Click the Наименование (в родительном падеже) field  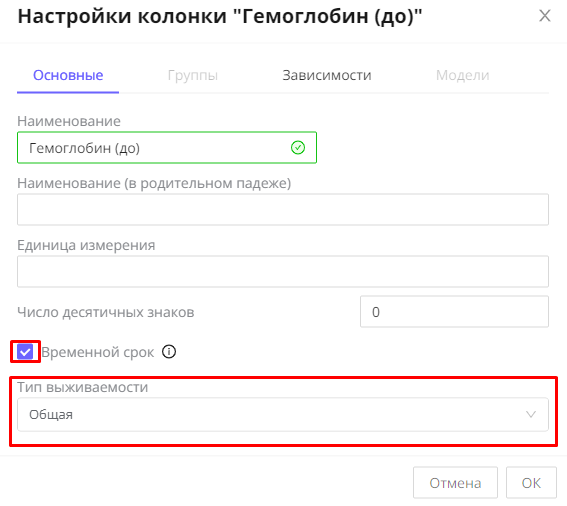coord(283,209)
